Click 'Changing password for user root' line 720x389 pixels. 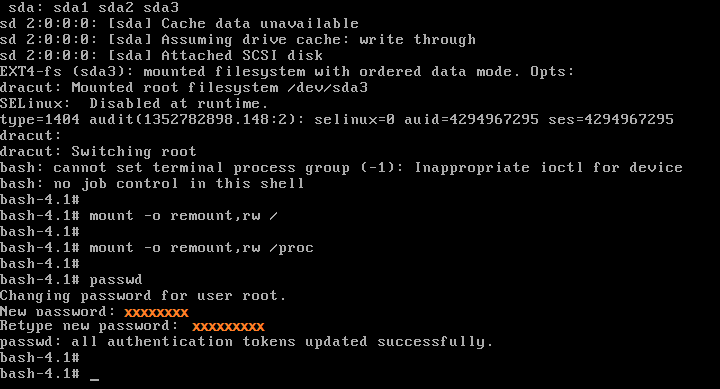[x=143, y=296]
